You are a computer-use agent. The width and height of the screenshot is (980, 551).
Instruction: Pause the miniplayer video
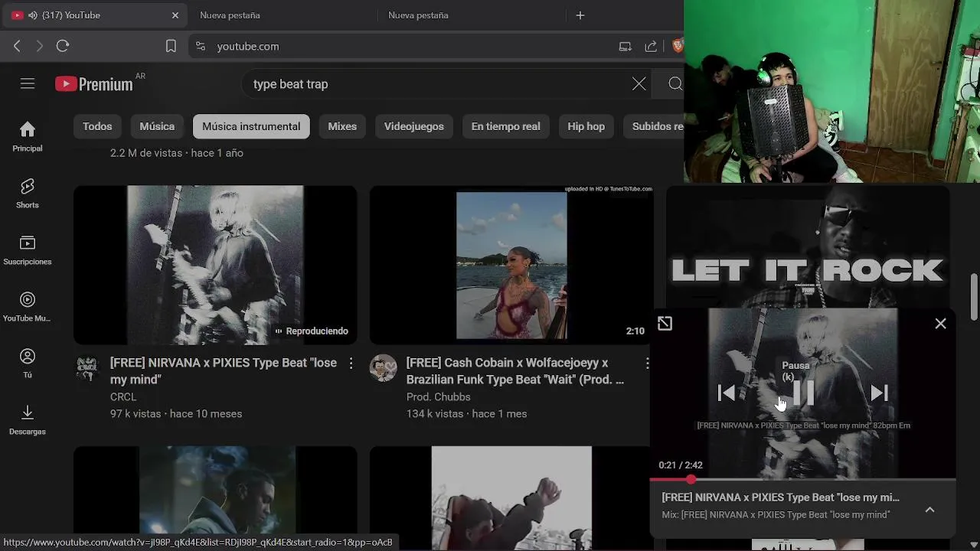(x=803, y=393)
